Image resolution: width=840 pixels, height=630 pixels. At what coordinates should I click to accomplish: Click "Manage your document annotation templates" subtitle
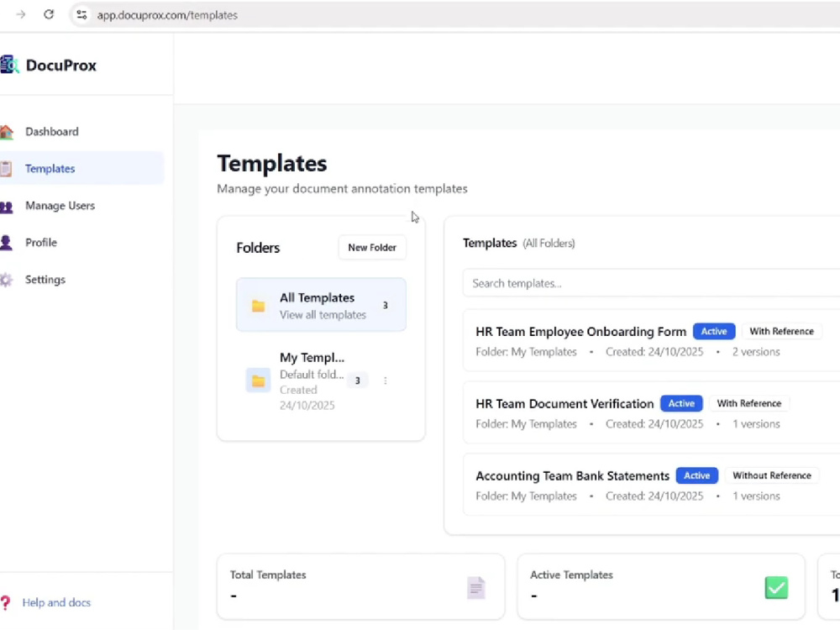point(342,188)
